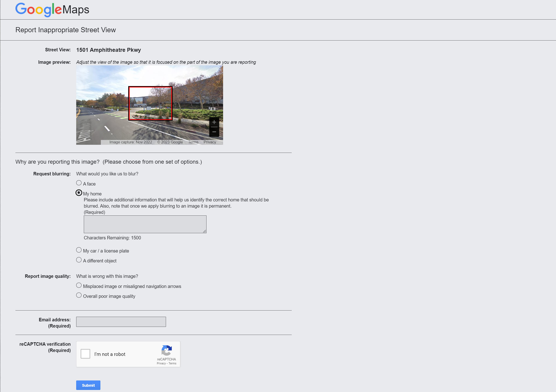Select the 'My home' blur option
The width and height of the screenshot is (556, 392).
(x=79, y=193)
